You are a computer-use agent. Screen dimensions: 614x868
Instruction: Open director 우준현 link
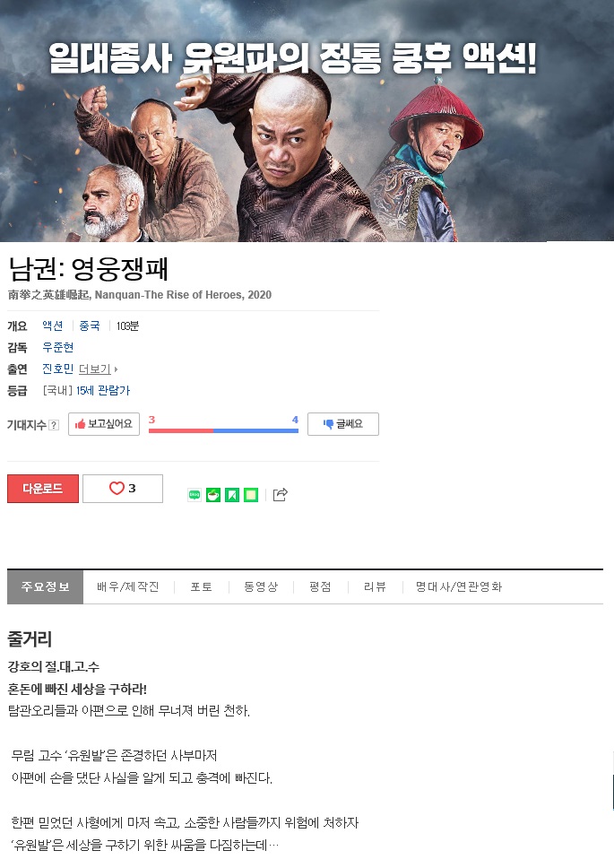58,347
